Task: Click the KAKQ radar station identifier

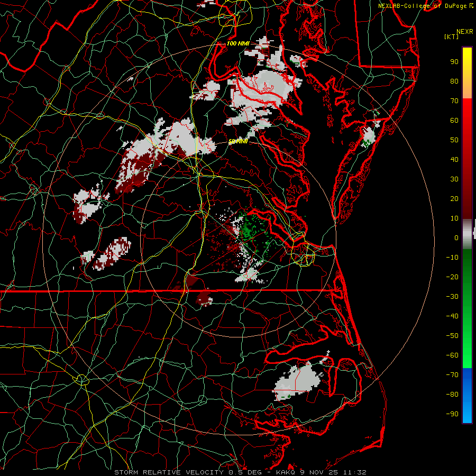Action: coord(286,472)
